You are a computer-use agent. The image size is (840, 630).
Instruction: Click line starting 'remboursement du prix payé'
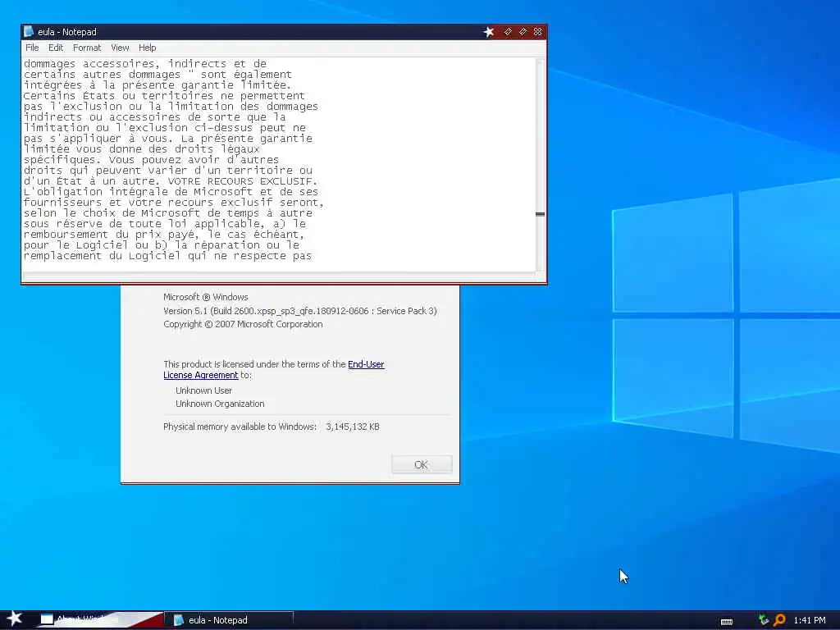[x=164, y=235]
